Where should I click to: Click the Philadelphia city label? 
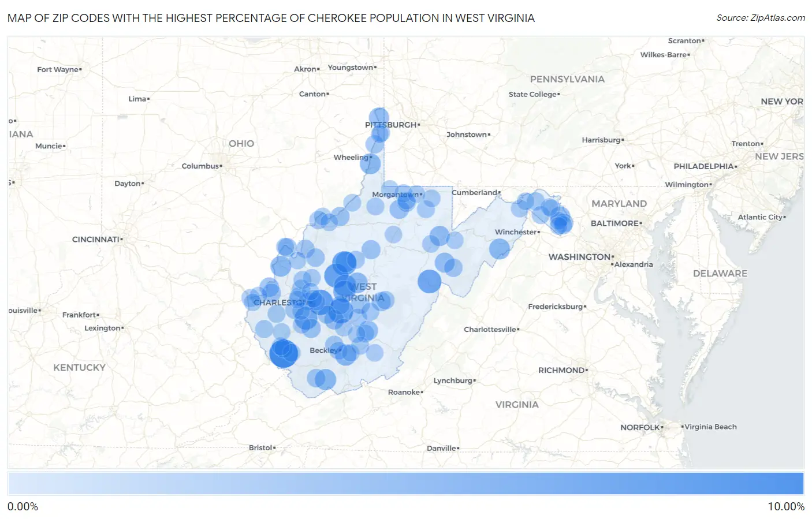coord(704,166)
